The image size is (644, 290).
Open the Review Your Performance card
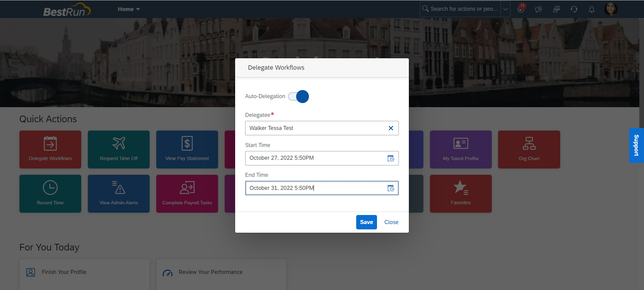coord(221,274)
